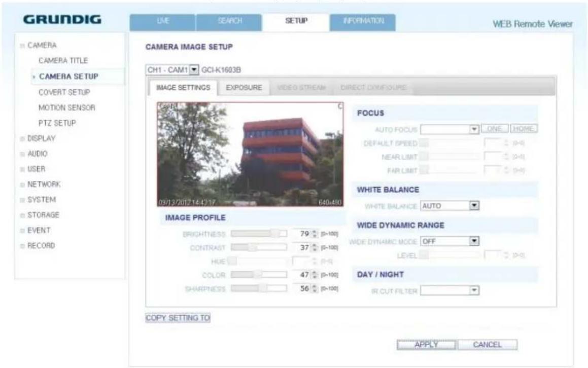
Task: Open the WIDE DYNAMIC MODE dropdown
Action: coord(449,241)
